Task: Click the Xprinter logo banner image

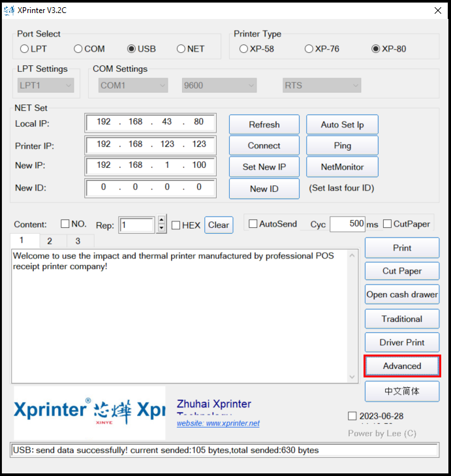Action: point(89,413)
